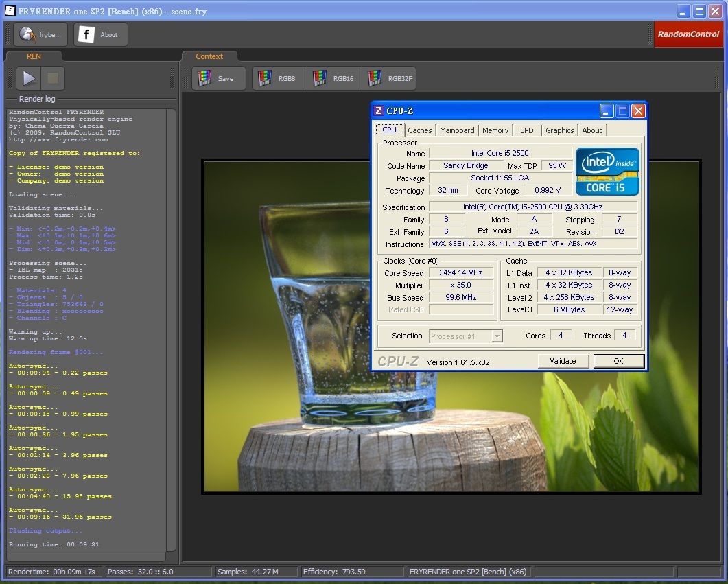This screenshot has height=584, width=728.
Task: Save the rendered image
Action: click(219, 78)
